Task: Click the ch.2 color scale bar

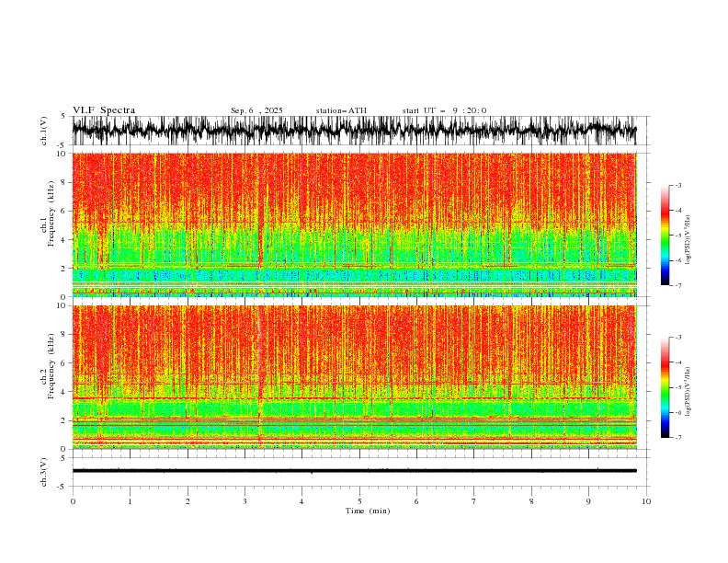Action: (x=665, y=387)
